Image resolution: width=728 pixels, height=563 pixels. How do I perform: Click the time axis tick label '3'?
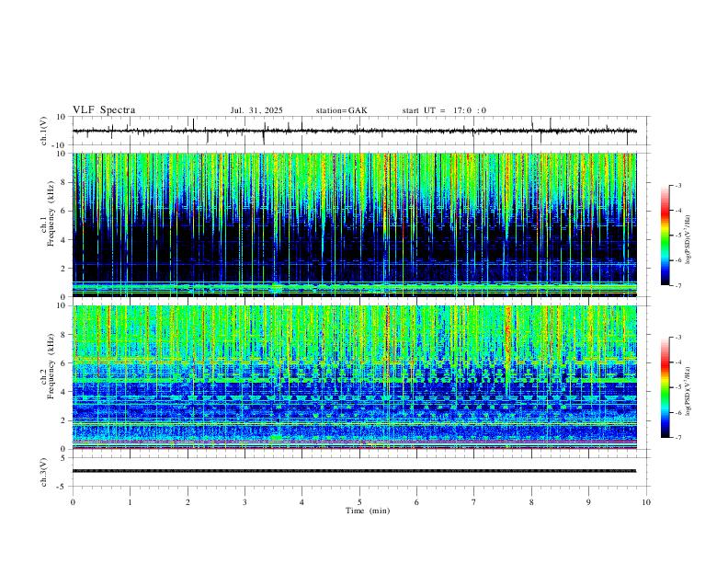(245, 502)
